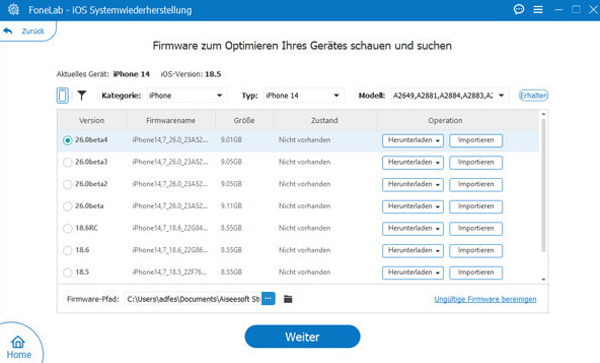The width and height of the screenshot is (600, 363).
Task: Open Herunterladen dropdown for 26.0beta3
Action: tap(413, 163)
